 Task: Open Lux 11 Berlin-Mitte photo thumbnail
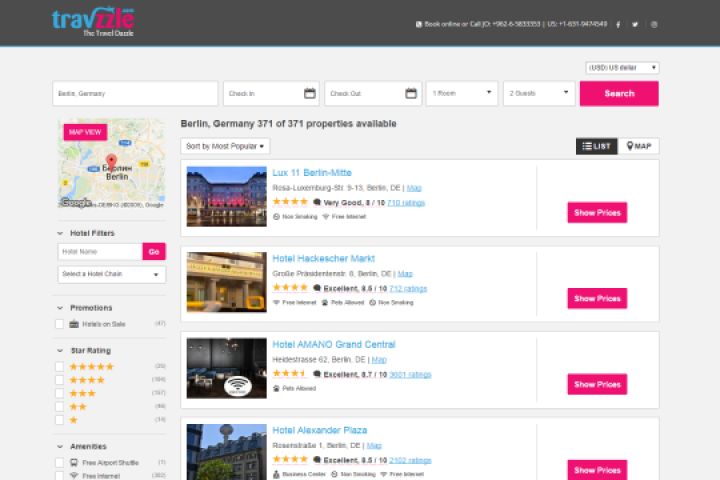(226, 196)
